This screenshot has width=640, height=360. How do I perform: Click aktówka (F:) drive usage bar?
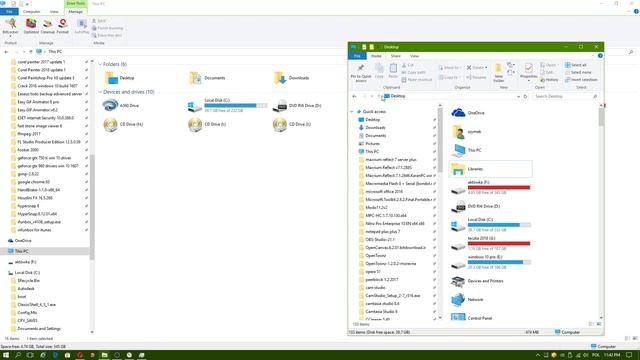[499, 187]
